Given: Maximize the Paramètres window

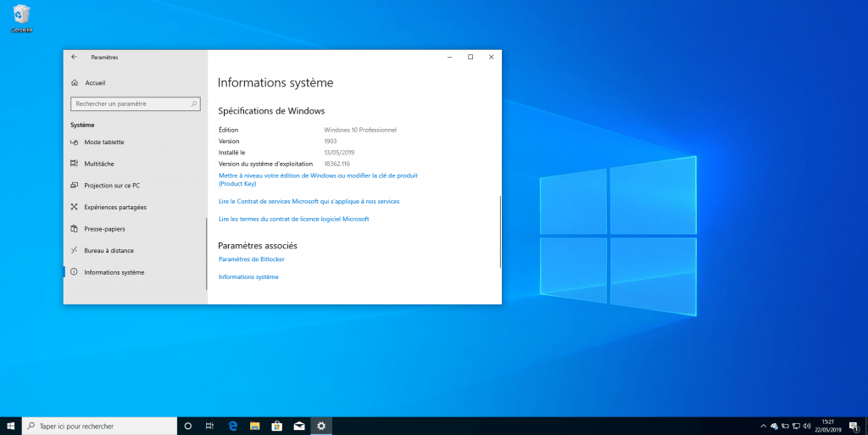Looking at the screenshot, I should tap(470, 57).
